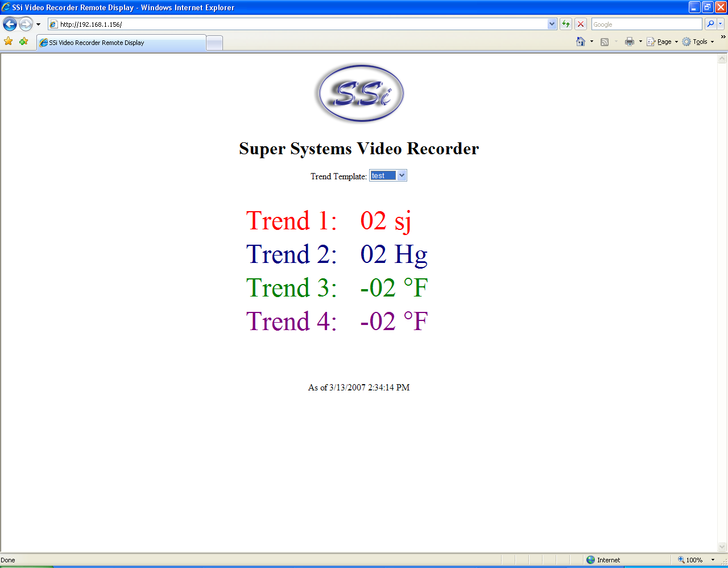Open a new blank tab
This screenshot has width=728, height=568.
(x=214, y=43)
